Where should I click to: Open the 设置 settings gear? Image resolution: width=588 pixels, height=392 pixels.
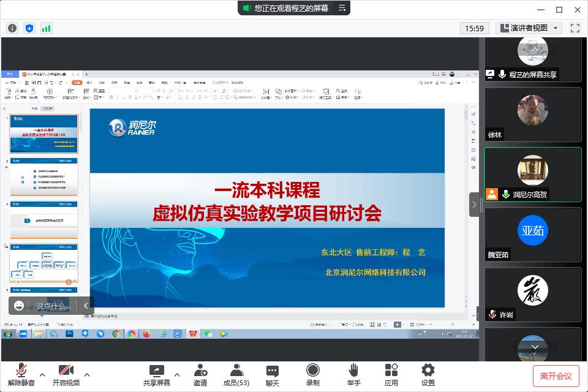click(x=428, y=375)
